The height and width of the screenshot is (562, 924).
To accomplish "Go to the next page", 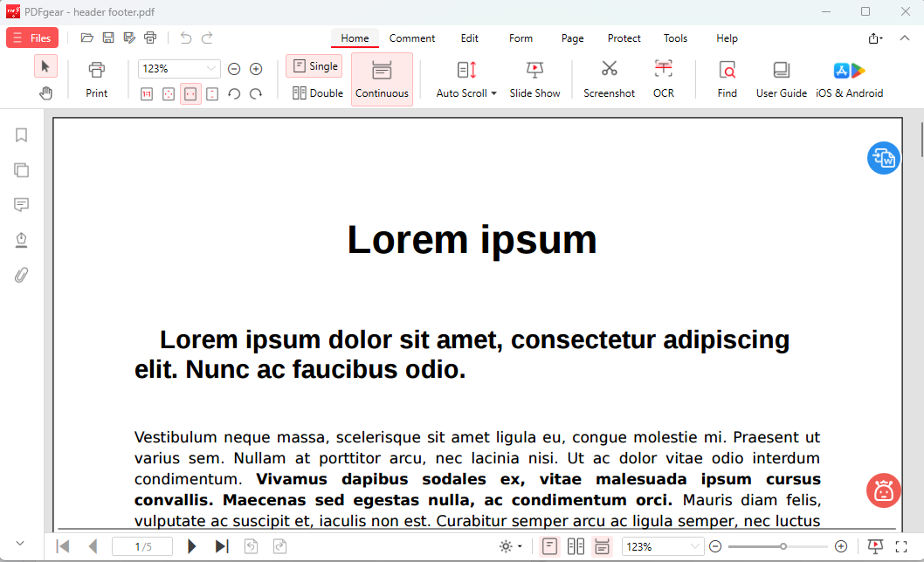I will 191,546.
